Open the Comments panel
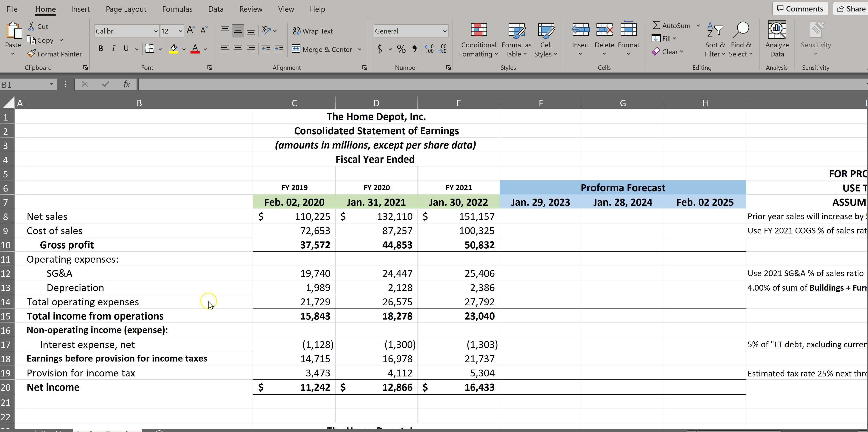 800,8
